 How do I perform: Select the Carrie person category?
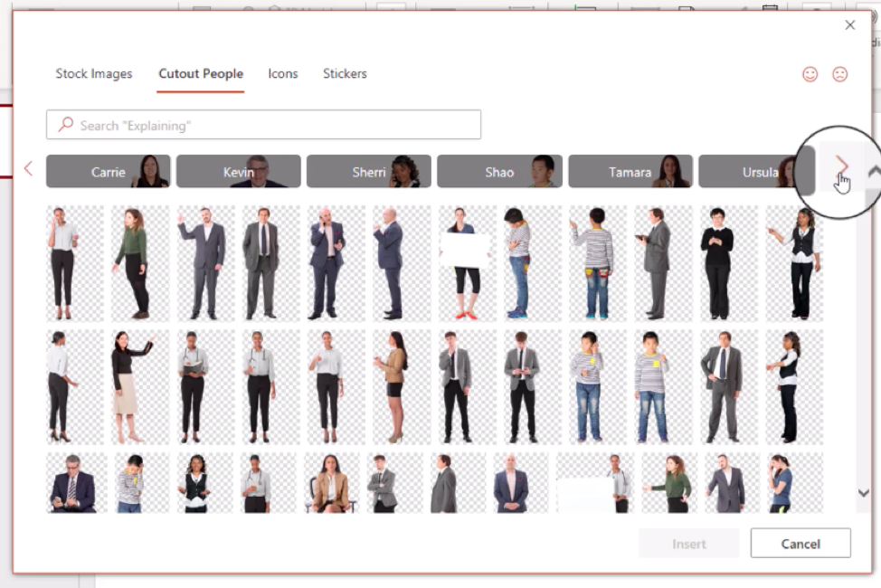(108, 171)
